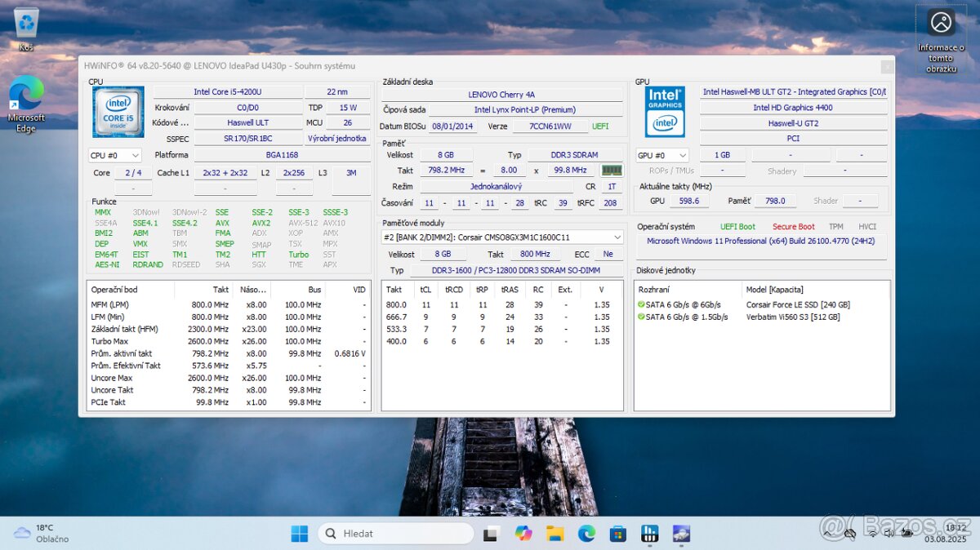Launch Copilot from the taskbar

[x=524, y=533]
